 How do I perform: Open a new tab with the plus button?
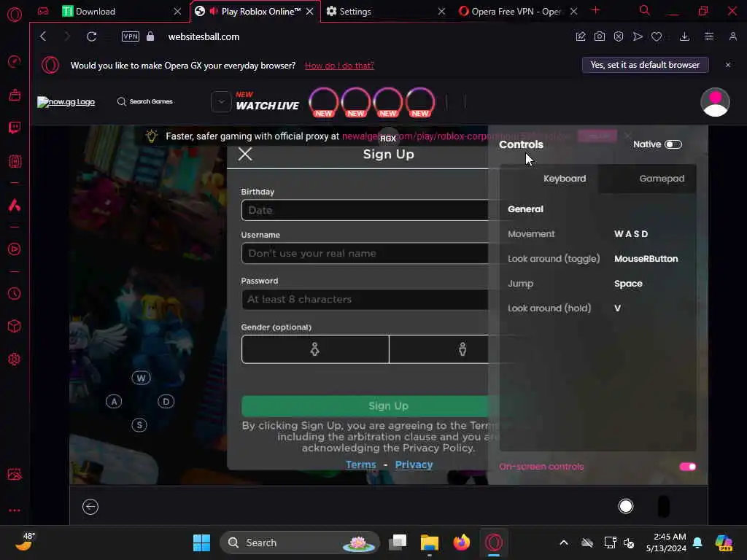click(x=595, y=10)
